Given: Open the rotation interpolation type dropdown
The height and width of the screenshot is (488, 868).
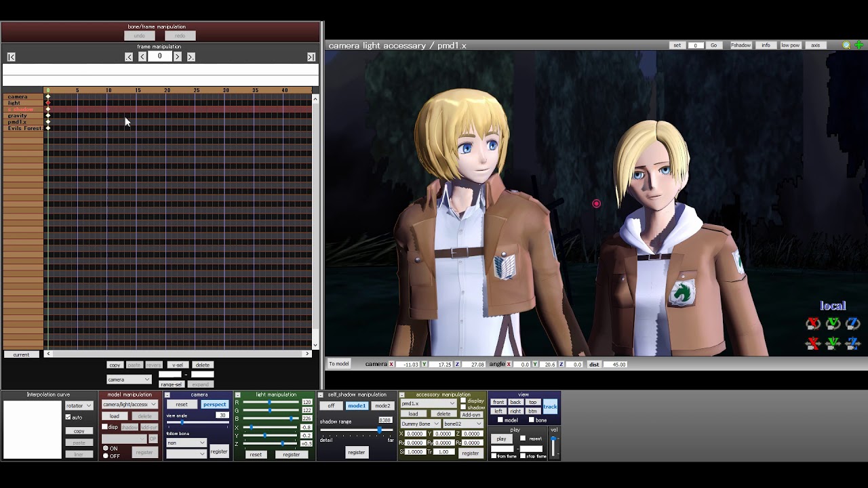Looking at the screenshot, I should point(79,406).
